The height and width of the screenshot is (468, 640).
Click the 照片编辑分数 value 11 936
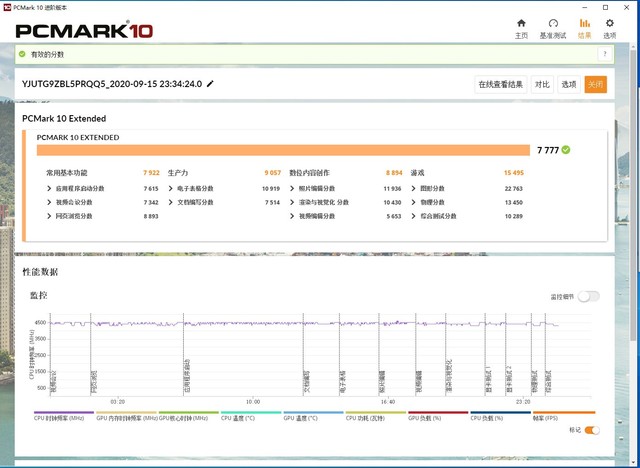392,189
